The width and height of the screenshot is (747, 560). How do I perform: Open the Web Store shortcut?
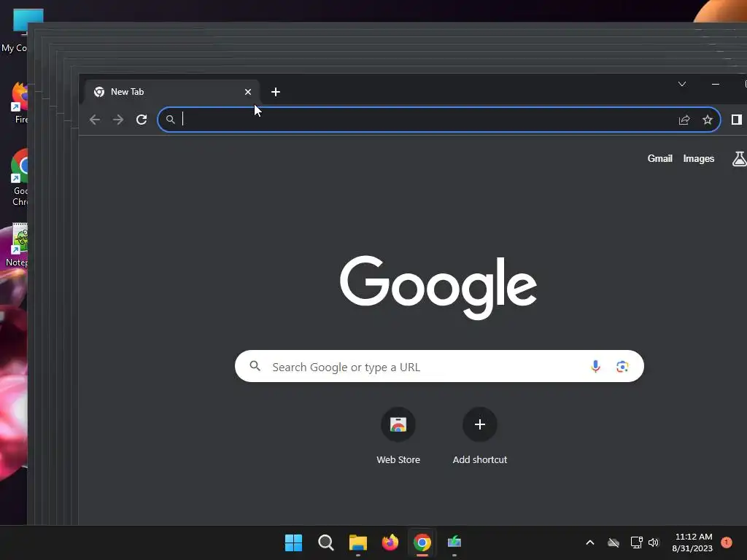398,436
